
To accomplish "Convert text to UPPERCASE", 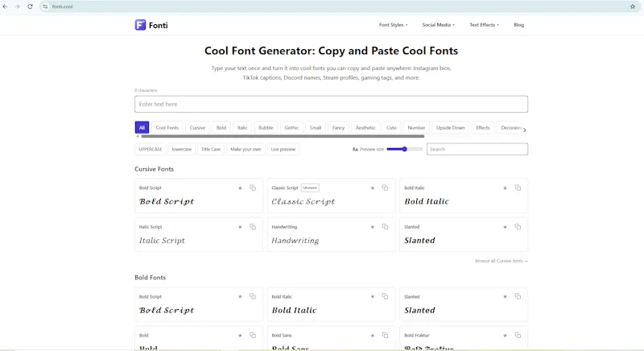I will (x=151, y=149).
